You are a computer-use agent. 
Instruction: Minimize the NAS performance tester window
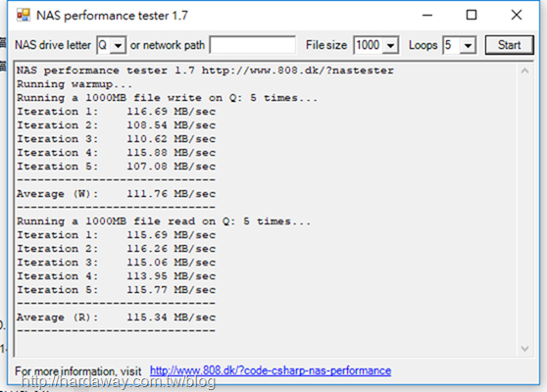pyautogui.click(x=427, y=15)
